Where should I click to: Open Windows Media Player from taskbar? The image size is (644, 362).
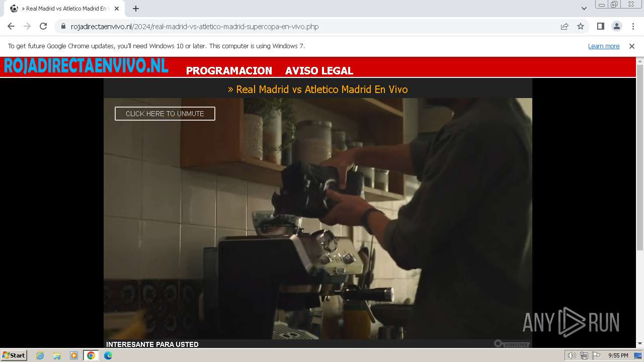point(74,355)
